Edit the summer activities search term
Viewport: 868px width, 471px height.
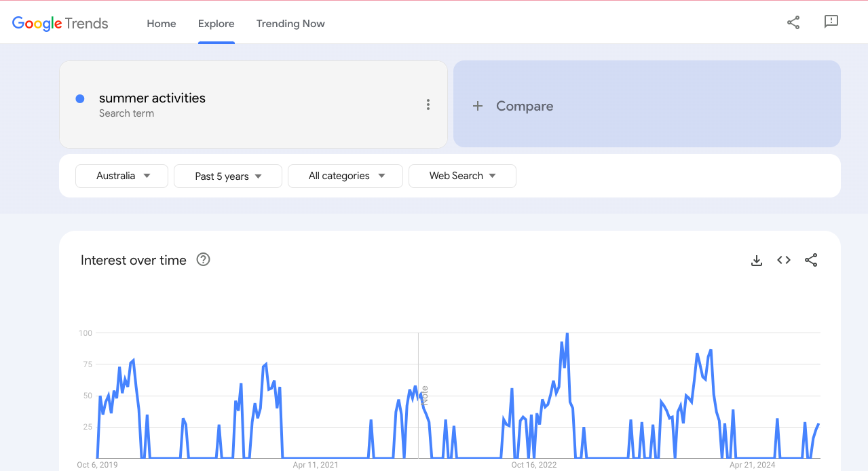click(152, 98)
